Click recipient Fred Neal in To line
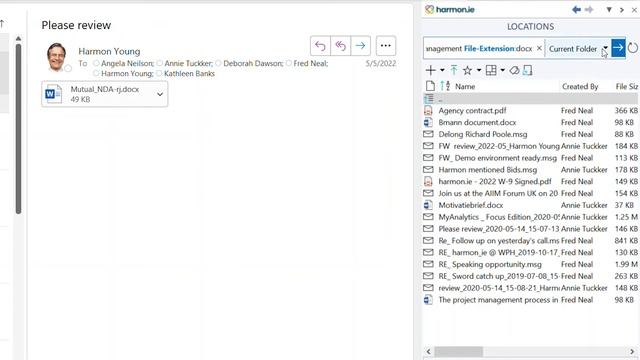 click(x=310, y=63)
